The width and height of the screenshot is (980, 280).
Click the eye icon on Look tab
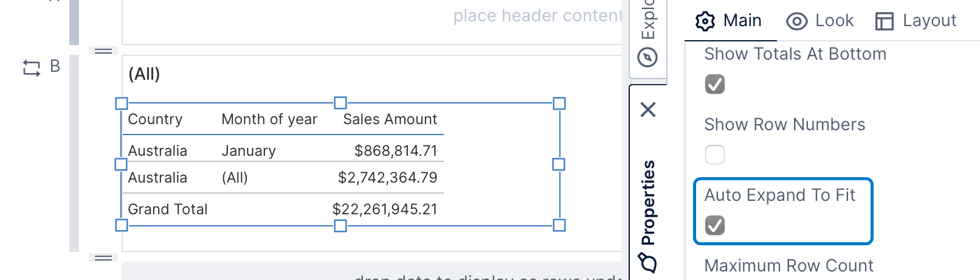point(796,22)
